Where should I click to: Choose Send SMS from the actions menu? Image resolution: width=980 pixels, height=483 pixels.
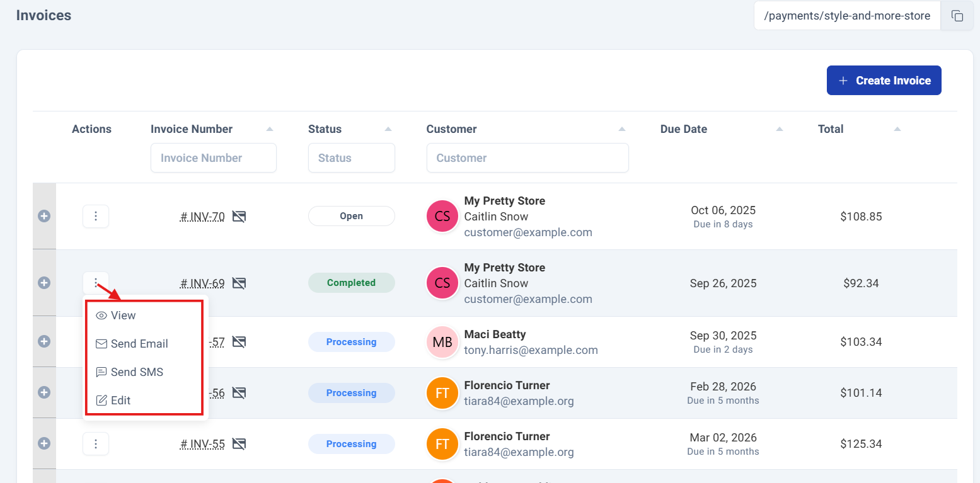(145, 372)
